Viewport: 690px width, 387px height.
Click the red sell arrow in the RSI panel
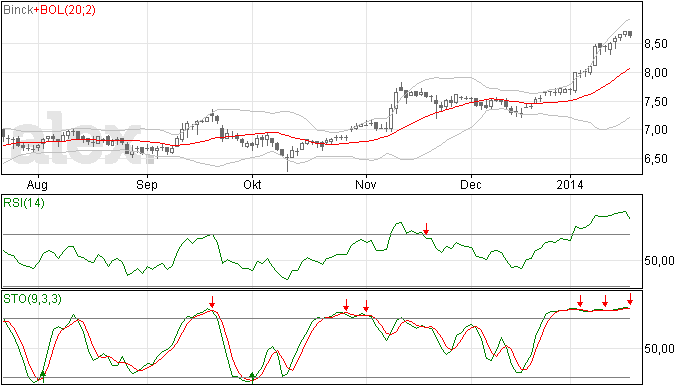426,229
